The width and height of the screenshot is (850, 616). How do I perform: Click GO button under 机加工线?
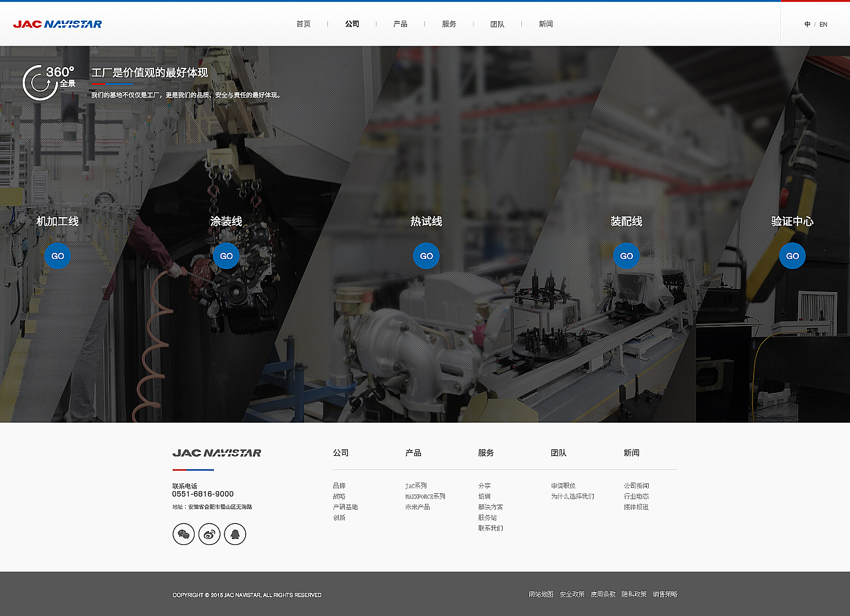coord(58,256)
